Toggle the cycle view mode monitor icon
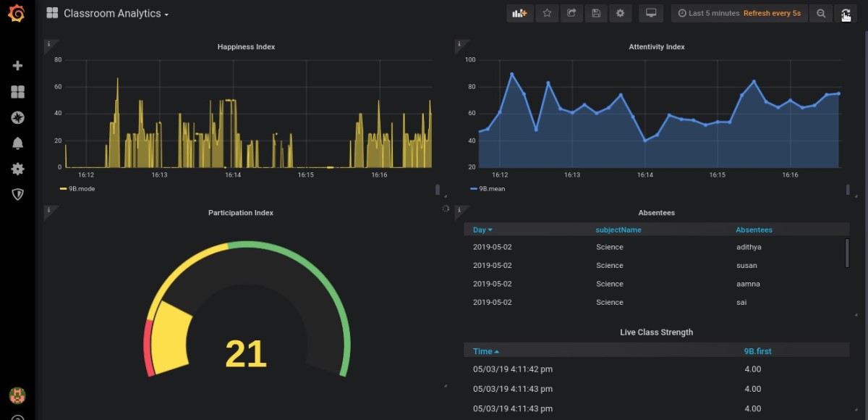 pos(651,13)
